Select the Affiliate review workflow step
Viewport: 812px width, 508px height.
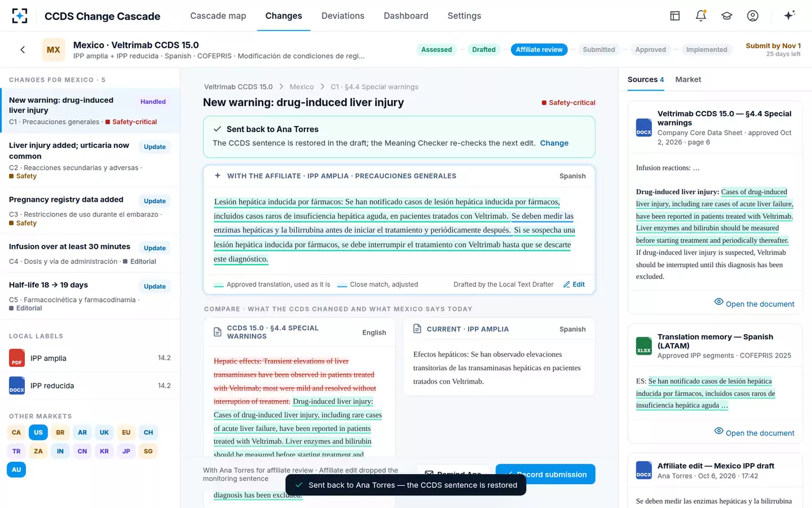tap(539, 50)
